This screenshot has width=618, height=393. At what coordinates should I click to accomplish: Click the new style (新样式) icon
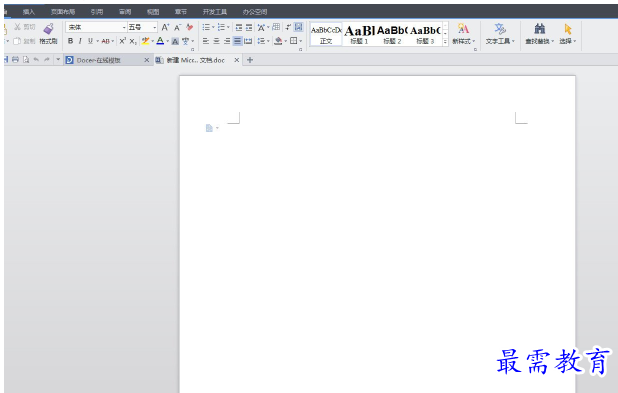[x=464, y=29]
